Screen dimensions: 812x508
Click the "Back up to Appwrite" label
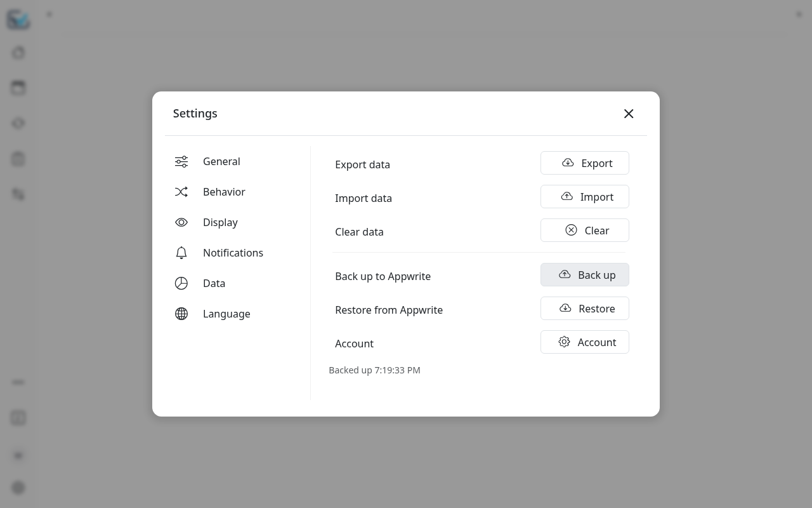point(383,276)
